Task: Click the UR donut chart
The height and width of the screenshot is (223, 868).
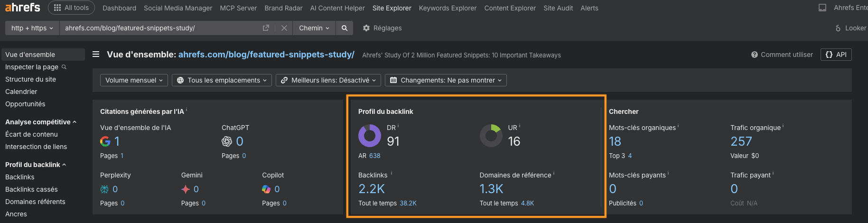Action: tap(491, 136)
